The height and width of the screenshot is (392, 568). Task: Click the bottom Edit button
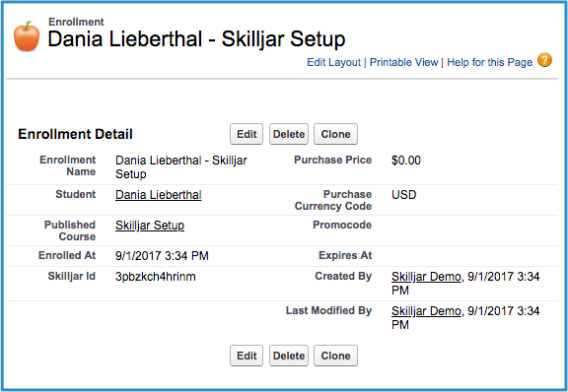point(247,356)
